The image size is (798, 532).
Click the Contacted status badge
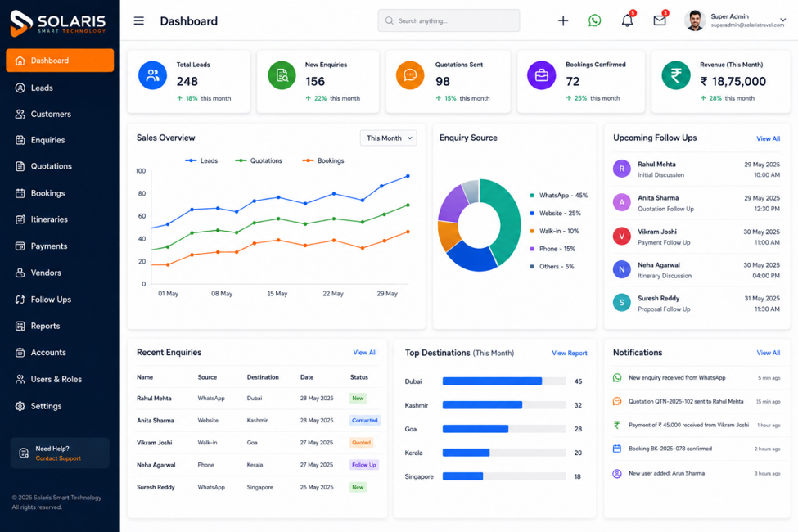tap(365, 421)
